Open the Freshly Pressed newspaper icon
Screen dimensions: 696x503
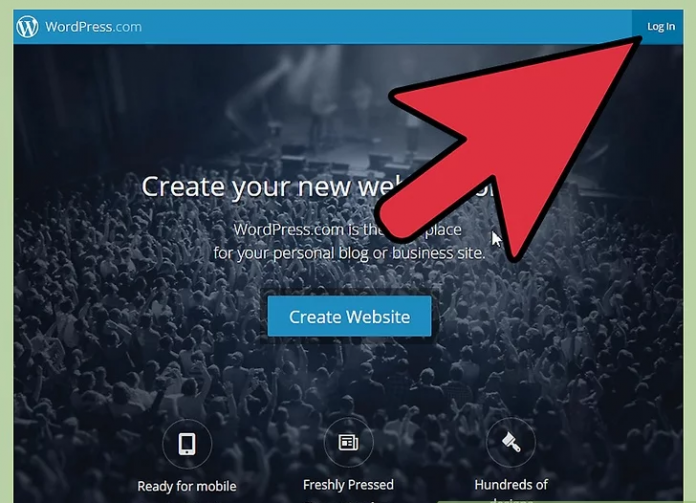coord(348,442)
